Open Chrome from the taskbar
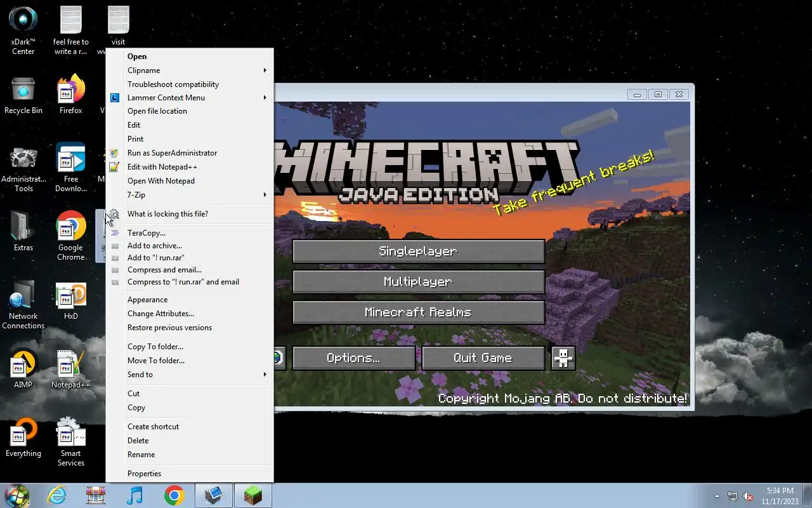 174,495
